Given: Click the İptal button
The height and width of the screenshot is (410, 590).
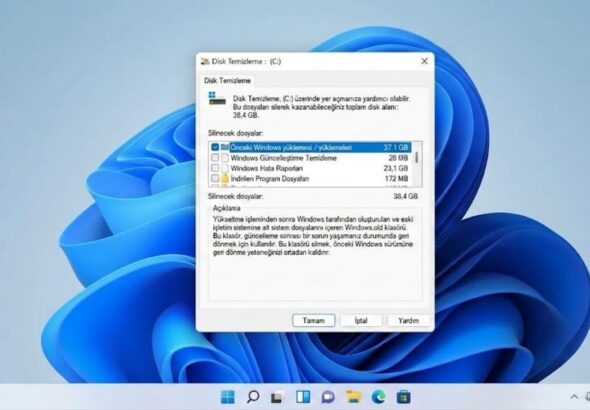Looking at the screenshot, I should tap(361, 320).
